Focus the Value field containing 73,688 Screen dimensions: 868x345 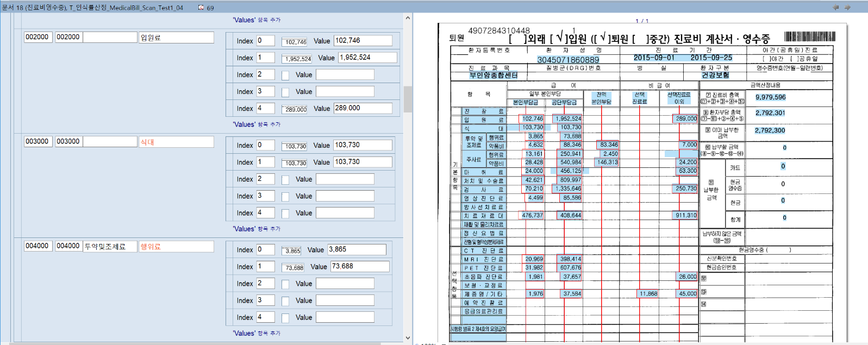(x=360, y=266)
